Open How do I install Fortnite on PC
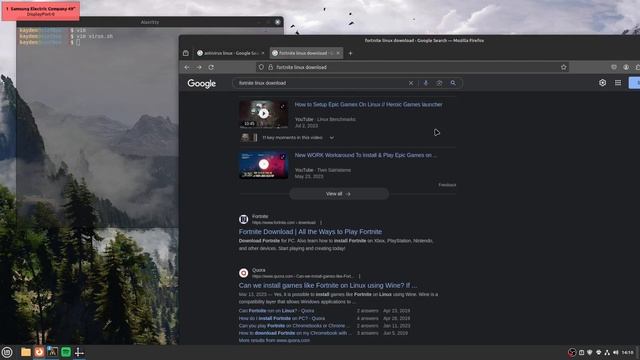This screenshot has width=640, height=360. tap(282, 318)
